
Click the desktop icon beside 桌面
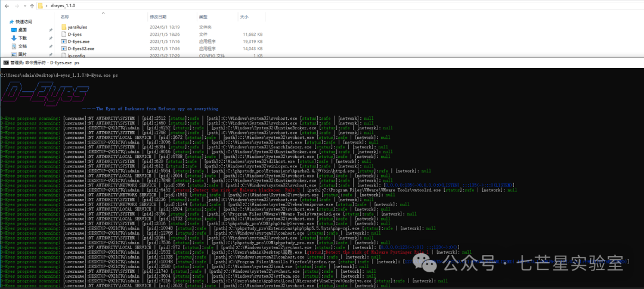pos(14,30)
